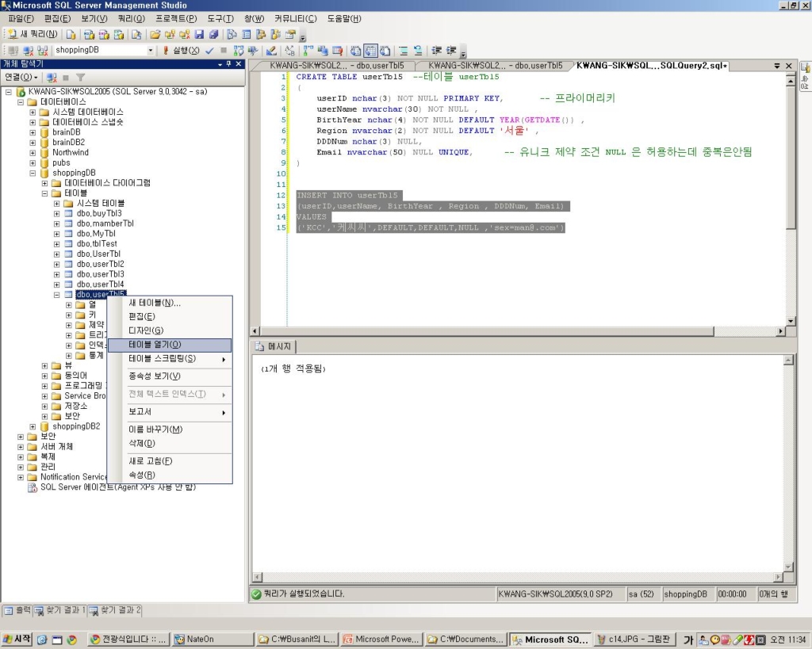The height and width of the screenshot is (649, 812).
Task: Select the 메시지 results tab
Action: pyautogui.click(x=274, y=346)
